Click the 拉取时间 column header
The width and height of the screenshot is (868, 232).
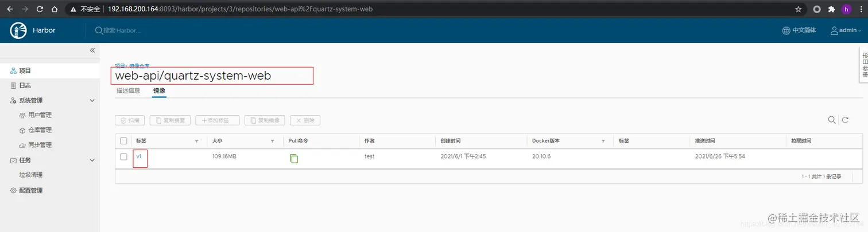click(800, 141)
